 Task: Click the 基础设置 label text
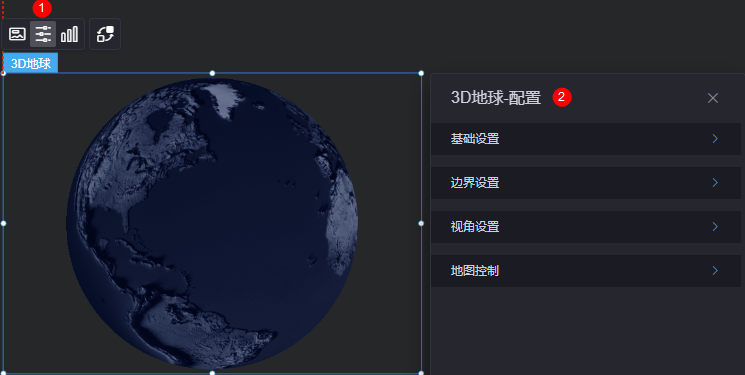[x=475, y=139]
